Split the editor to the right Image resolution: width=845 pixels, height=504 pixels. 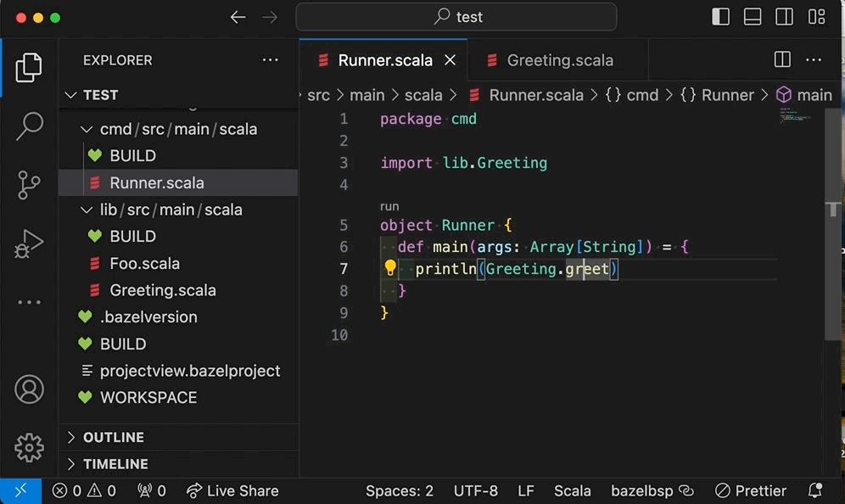click(x=782, y=59)
